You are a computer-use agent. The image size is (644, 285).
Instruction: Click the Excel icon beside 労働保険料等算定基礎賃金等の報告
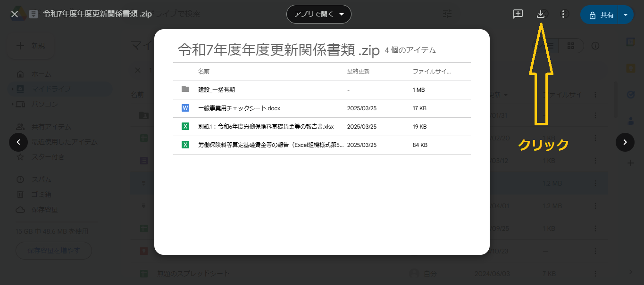[185, 145]
